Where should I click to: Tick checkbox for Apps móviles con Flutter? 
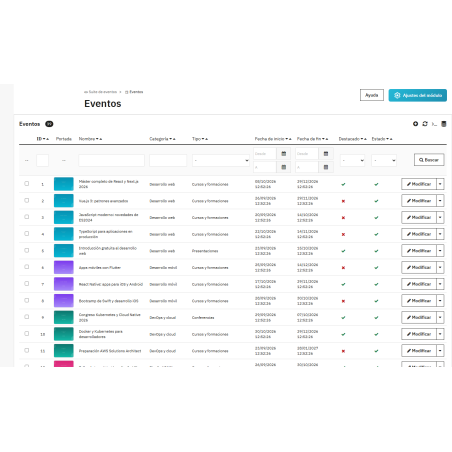(27, 267)
